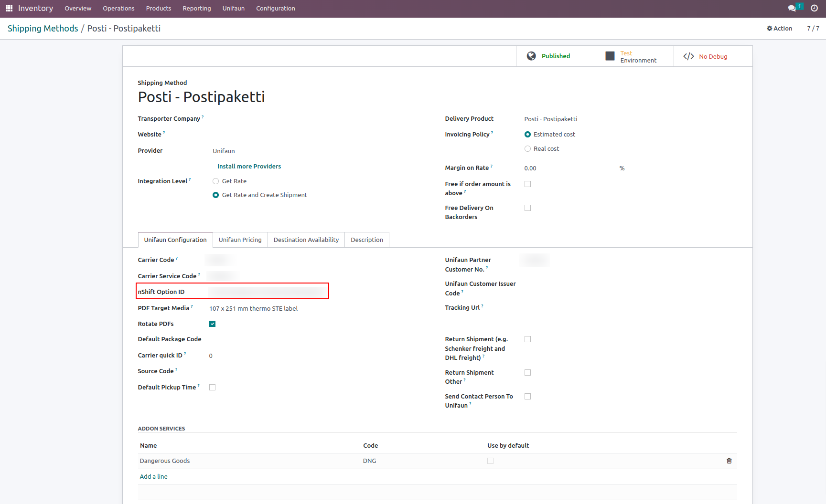Image resolution: width=826 pixels, height=504 pixels.
Task: Open the Products menu
Action: pos(159,9)
